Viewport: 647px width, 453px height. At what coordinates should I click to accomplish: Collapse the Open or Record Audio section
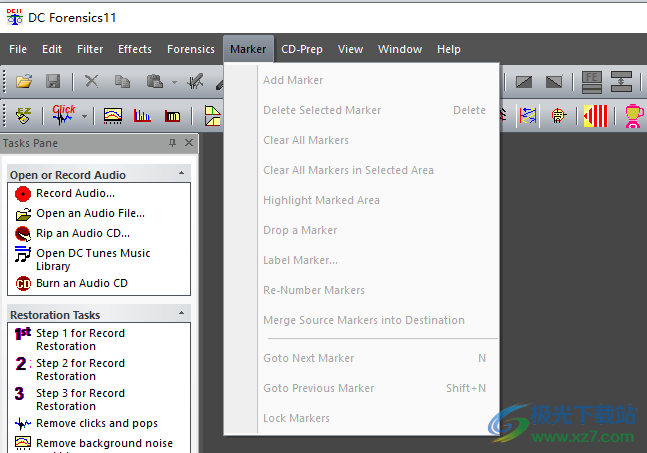pos(182,174)
